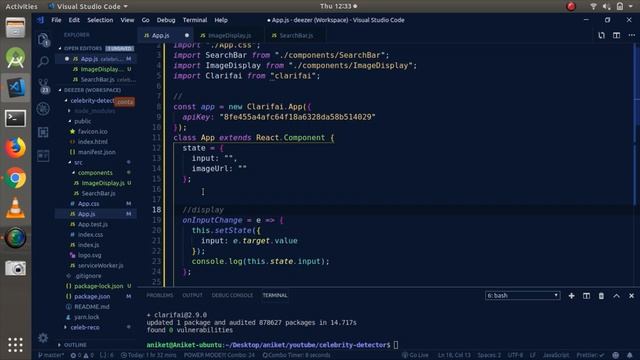
Task: Click the feedback smiley in status bar
Action: pyautogui.click(x=616, y=355)
